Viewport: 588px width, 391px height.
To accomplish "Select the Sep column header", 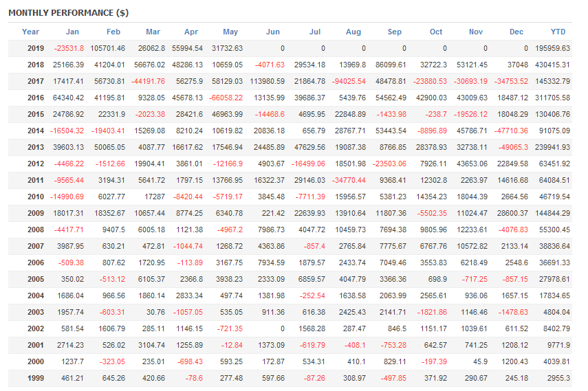I will click(395, 32).
